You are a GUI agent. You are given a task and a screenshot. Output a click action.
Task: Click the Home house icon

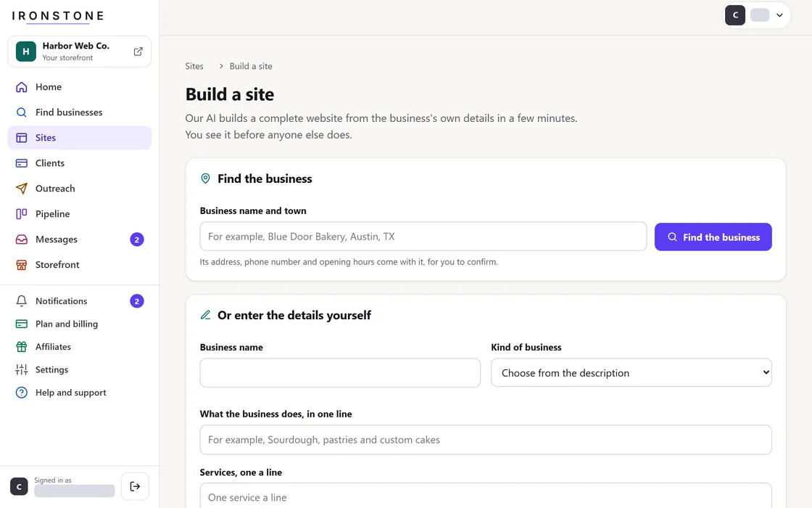point(21,87)
